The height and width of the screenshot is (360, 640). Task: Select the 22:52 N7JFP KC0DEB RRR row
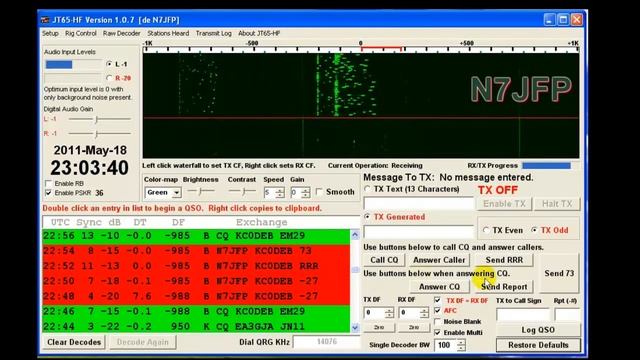(196, 266)
